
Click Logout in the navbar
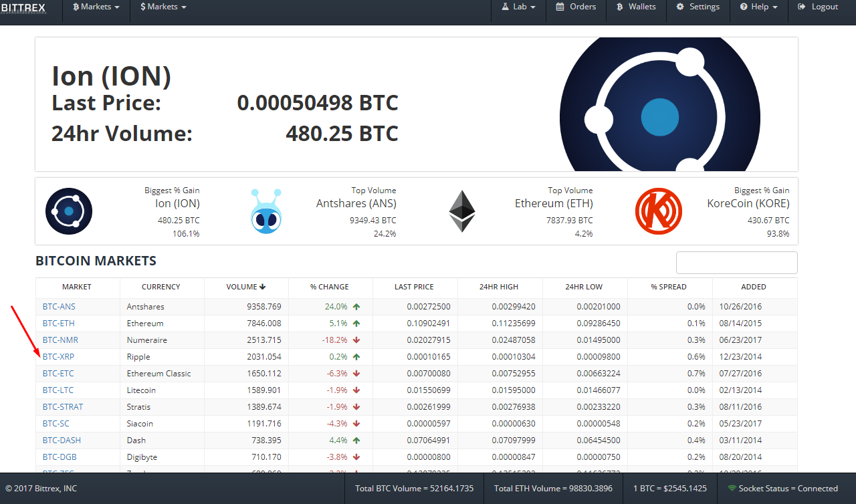click(818, 7)
